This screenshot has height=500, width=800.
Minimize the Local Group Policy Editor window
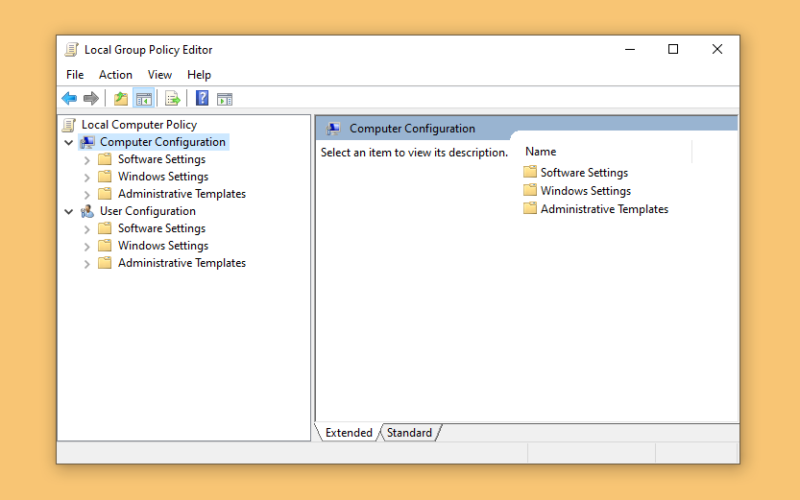coord(630,49)
